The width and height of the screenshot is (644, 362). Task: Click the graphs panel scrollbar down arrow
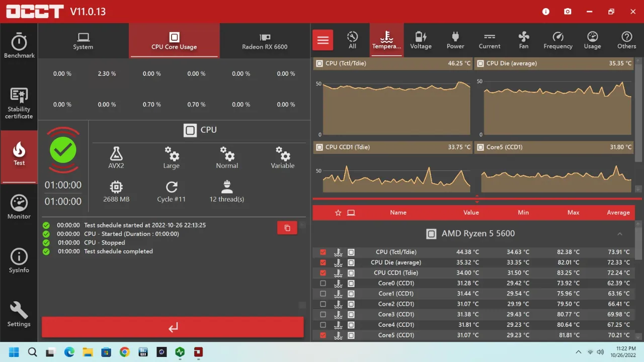click(638, 189)
